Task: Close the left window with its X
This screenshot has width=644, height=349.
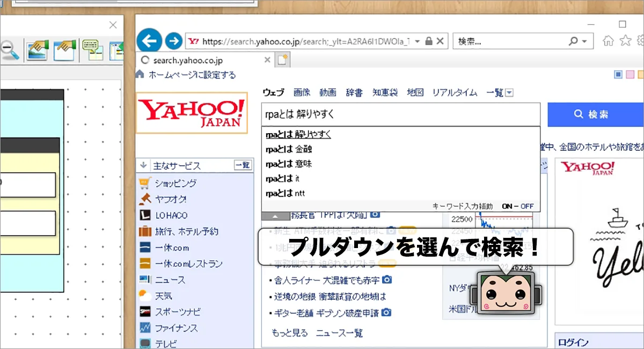Action: [113, 25]
